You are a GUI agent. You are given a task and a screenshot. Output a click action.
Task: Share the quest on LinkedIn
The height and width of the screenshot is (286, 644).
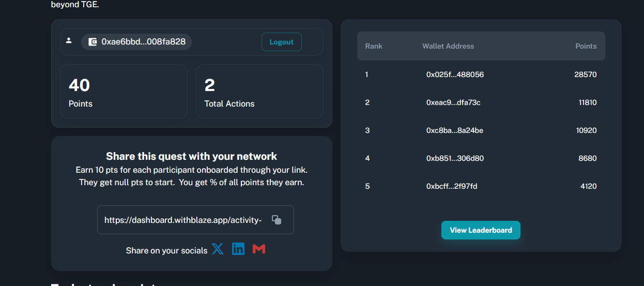point(238,249)
